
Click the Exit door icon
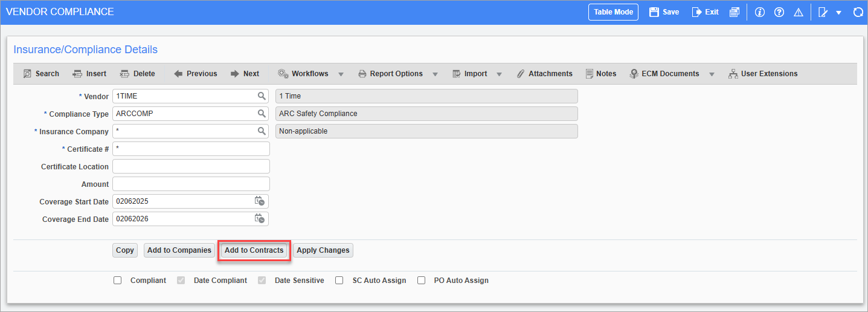pyautogui.click(x=696, y=12)
